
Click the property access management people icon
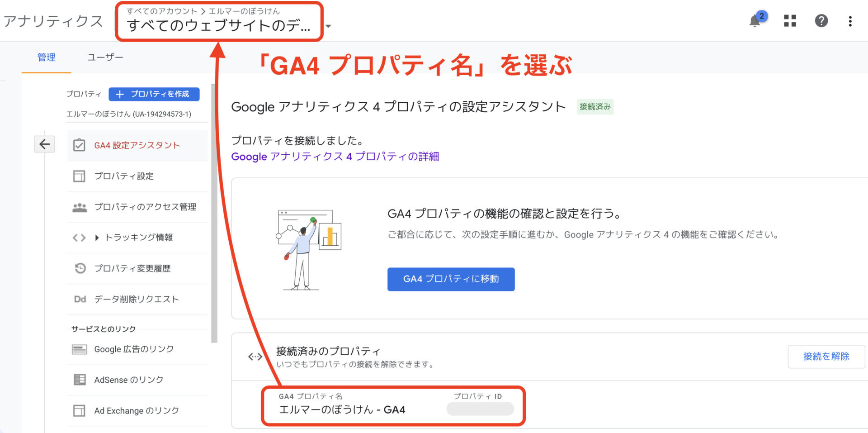click(x=80, y=207)
